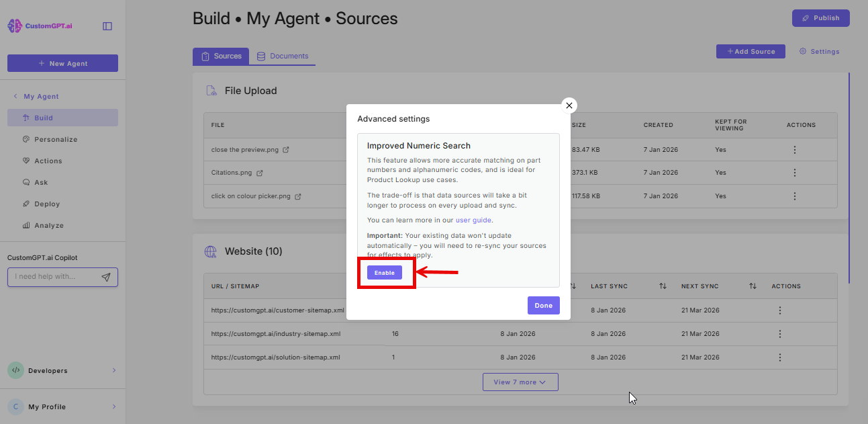Expand the View 7 more dropdown
The height and width of the screenshot is (424, 868).
[x=520, y=382]
